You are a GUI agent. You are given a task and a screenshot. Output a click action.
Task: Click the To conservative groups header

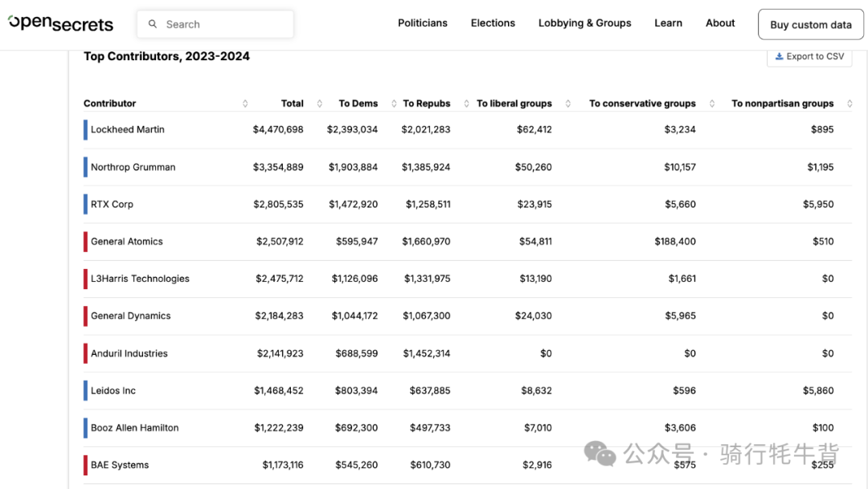click(x=642, y=104)
